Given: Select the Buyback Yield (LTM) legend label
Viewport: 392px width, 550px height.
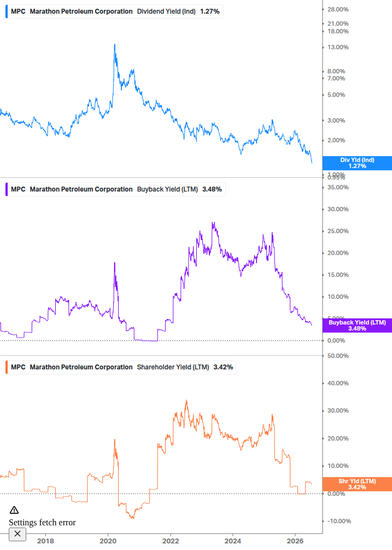Looking at the screenshot, I should click(167, 189).
